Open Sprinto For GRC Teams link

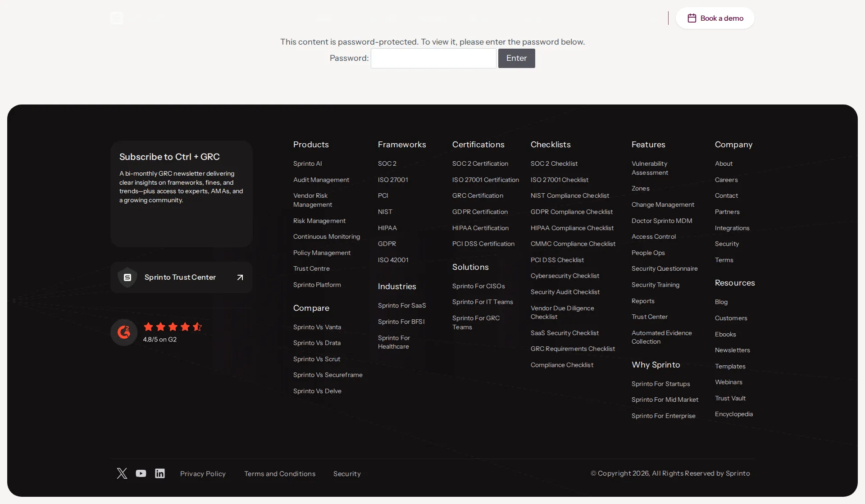pyautogui.click(x=476, y=322)
